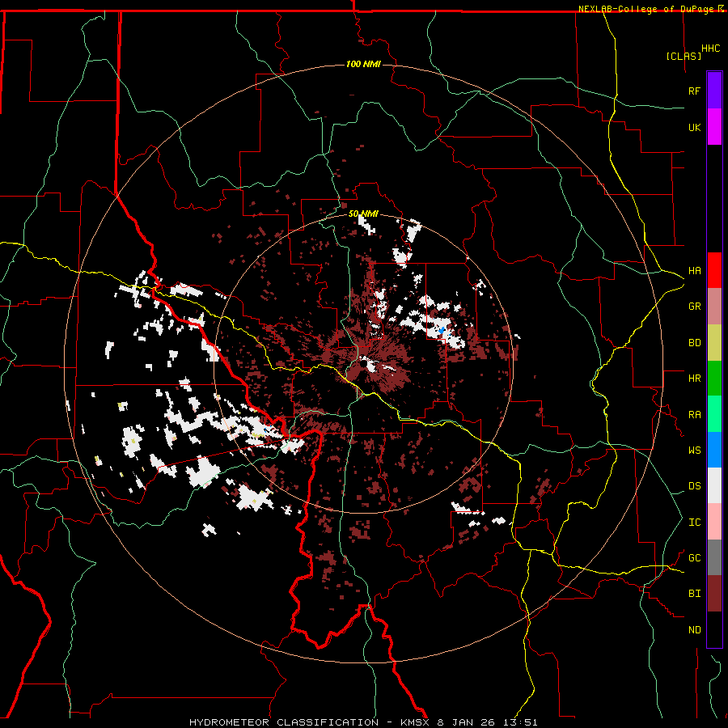Image resolution: width=728 pixels, height=728 pixels.
Task: Select the GR dusty pink legend swatch
Action: pyautogui.click(x=714, y=307)
